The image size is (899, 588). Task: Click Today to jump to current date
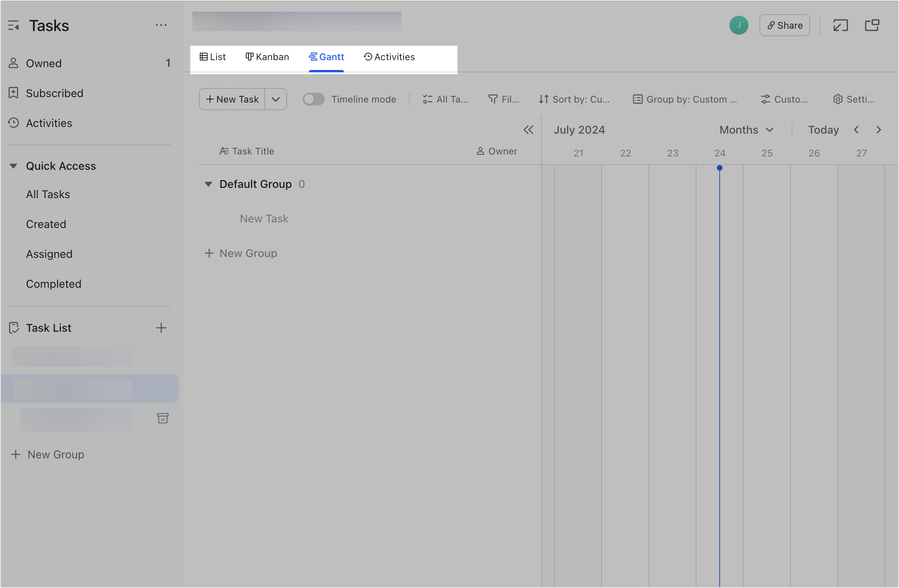pos(823,130)
